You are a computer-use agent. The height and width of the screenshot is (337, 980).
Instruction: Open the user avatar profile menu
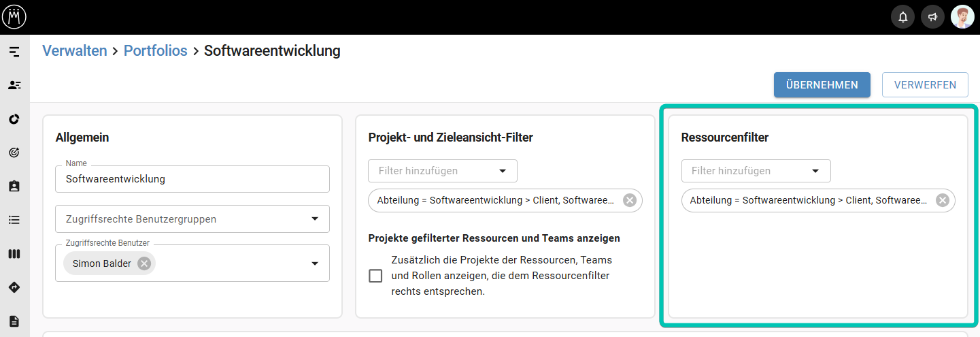[962, 17]
